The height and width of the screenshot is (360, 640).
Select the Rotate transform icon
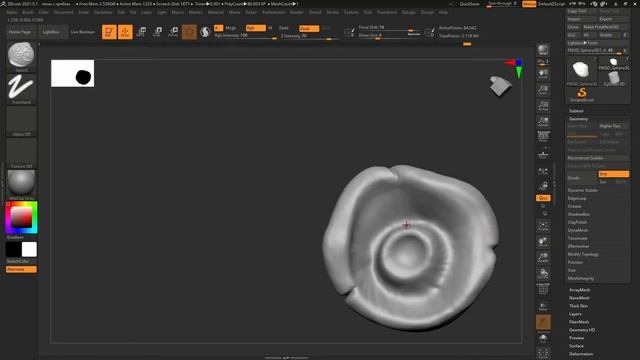click(173, 32)
